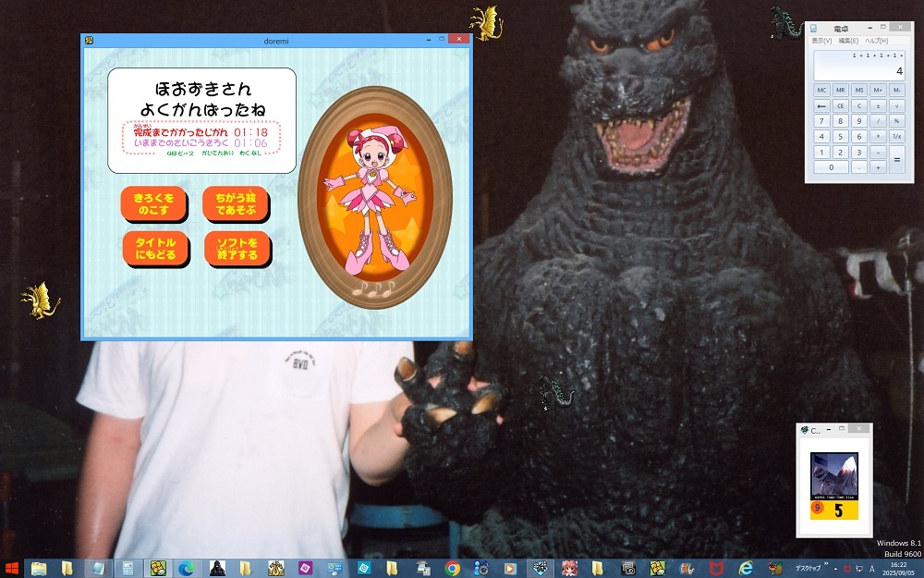Click the equals key on the calculator
Viewport: 924px width, 578px height.
click(897, 160)
